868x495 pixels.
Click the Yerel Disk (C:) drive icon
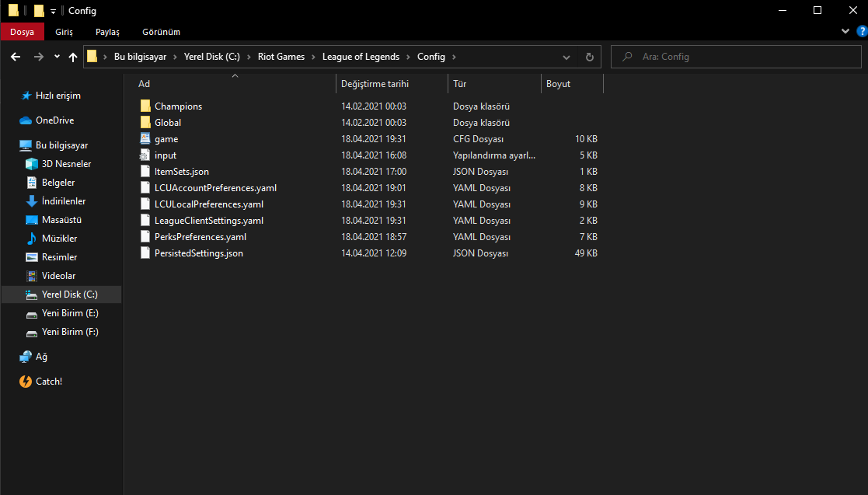[x=32, y=295]
